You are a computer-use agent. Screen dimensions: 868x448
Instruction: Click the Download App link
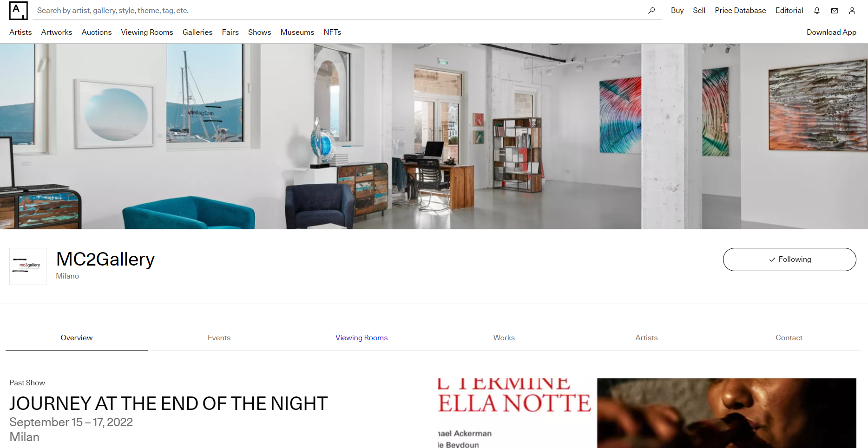click(x=831, y=32)
